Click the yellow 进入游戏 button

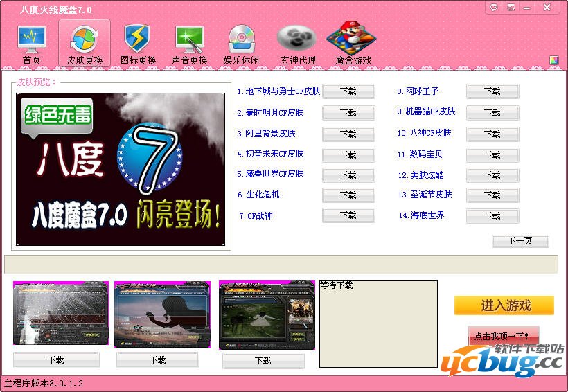tap(504, 305)
